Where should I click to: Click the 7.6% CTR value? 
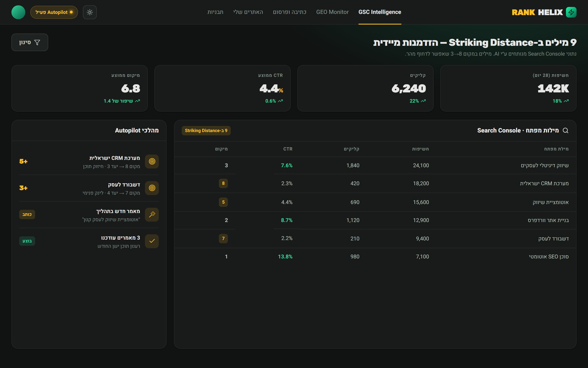point(287,166)
